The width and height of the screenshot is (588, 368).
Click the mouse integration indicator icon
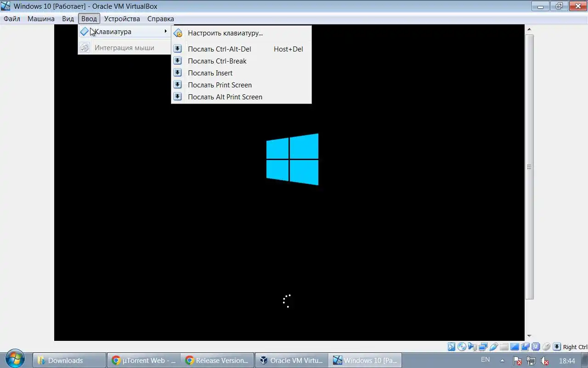(546, 347)
